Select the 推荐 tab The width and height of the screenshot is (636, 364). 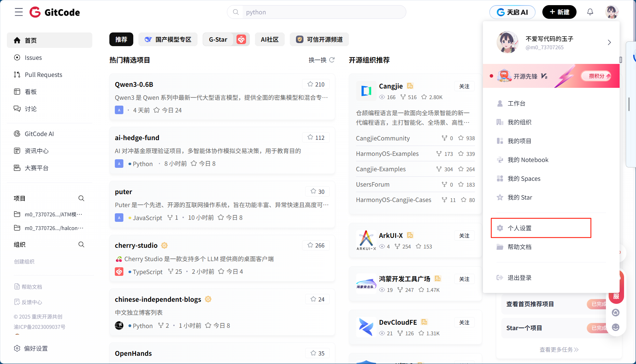pyautogui.click(x=121, y=39)
